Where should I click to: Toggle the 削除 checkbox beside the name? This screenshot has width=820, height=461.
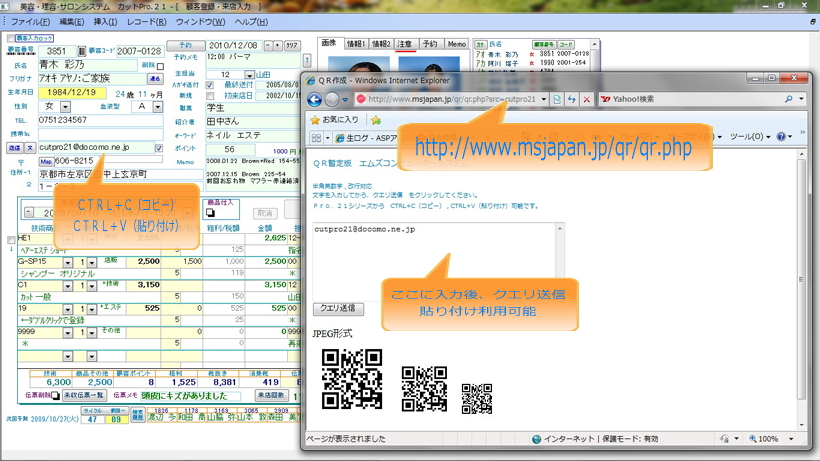[160, 66]
